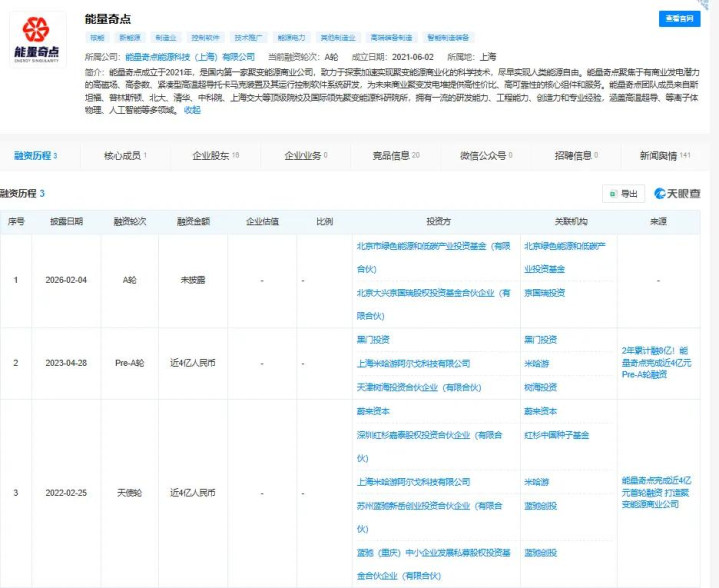Open related institution 京国瑞投资

coord(545,293)
